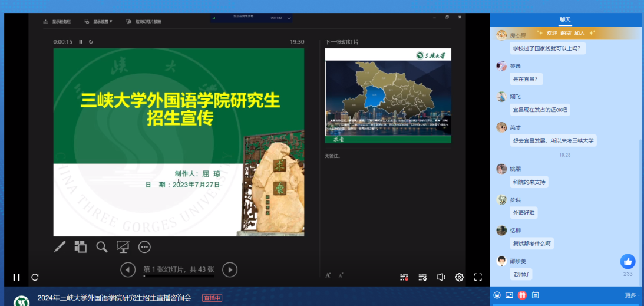
Task: Click the welcome banner 欢迎 皓贷 加入
Action: click(x=565, y=33)
